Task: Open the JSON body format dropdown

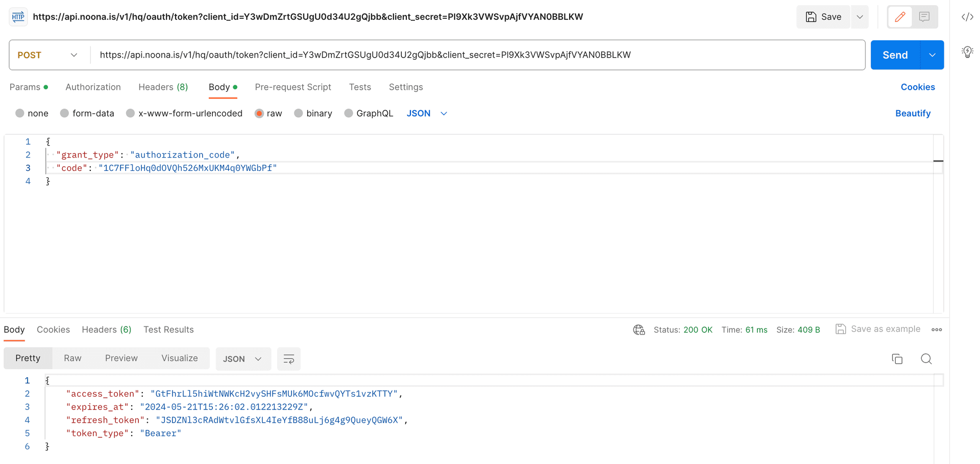Action: point(427,113)
